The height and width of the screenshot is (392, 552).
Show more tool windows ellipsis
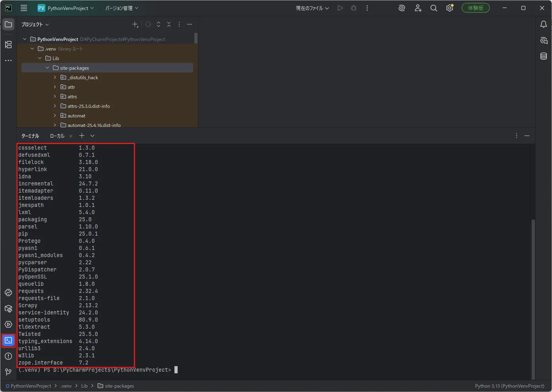[8, 60]
